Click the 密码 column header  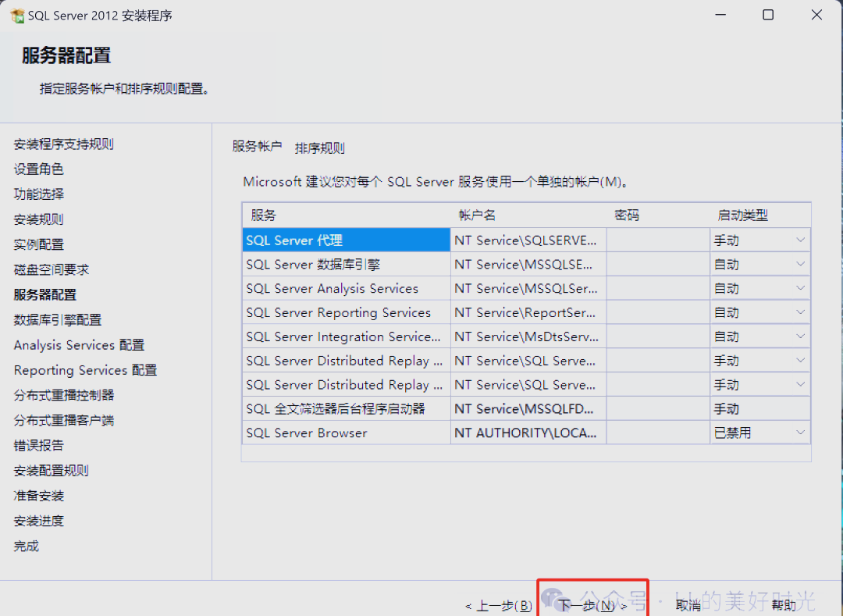tap(627, 215)
